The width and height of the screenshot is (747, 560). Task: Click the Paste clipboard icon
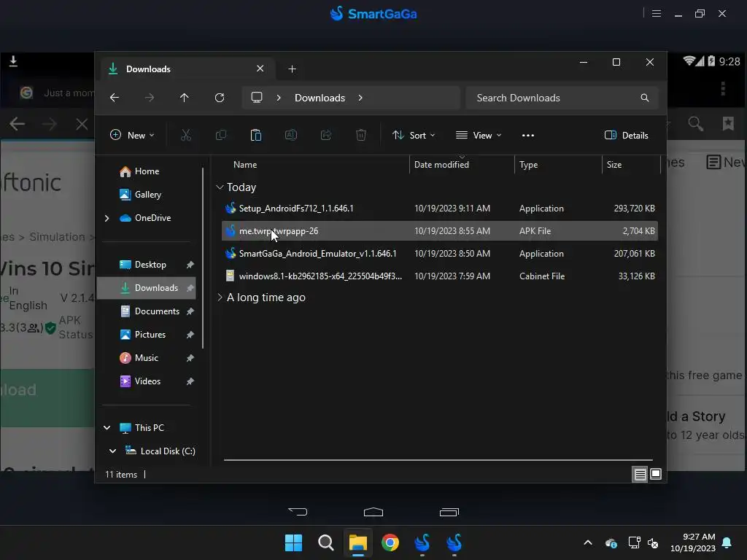click(256, 135)
